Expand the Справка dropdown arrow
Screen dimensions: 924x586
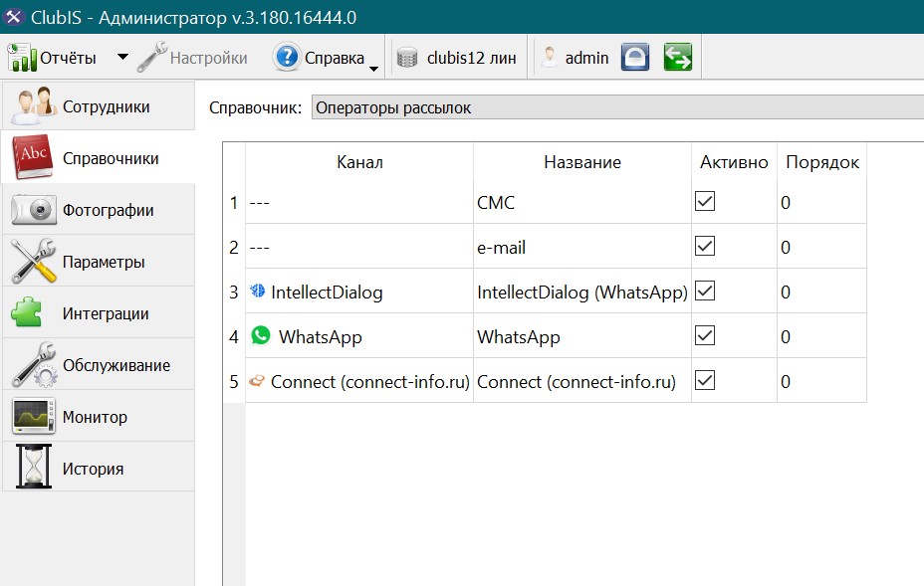(373, 69)
